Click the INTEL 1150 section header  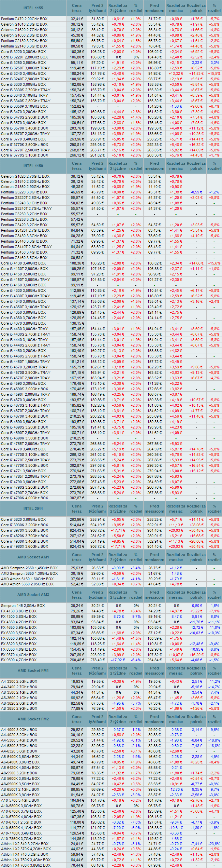click(33, 166)
